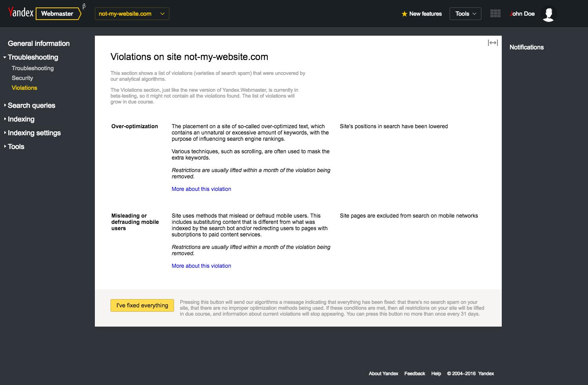Open the services grid icon

pos(495,13)
